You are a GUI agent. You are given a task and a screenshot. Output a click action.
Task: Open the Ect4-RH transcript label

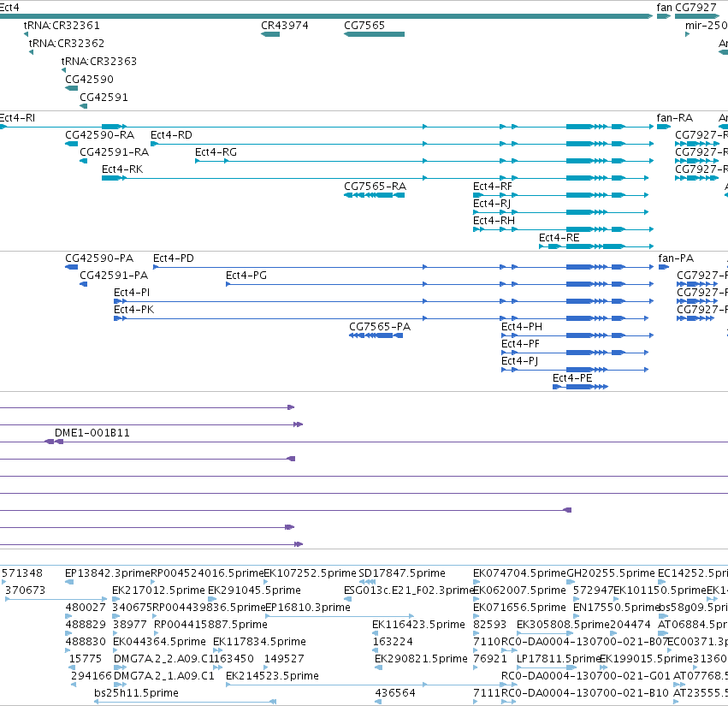click(x=494, y=221)
